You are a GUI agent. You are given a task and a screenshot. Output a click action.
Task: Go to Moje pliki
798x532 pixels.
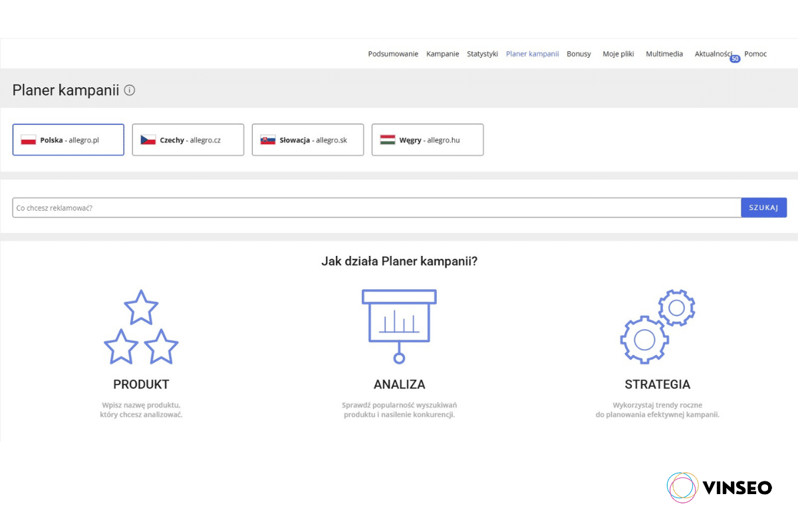(618, 54)
